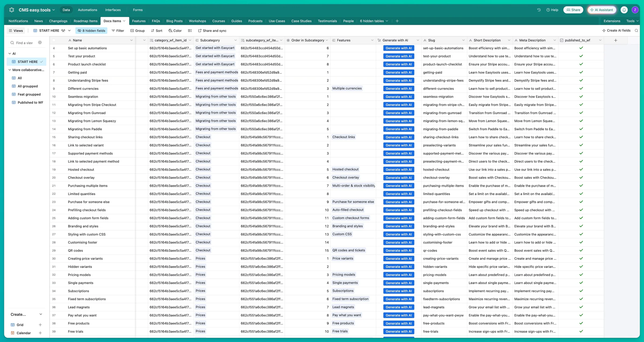
Task: Open notifications bell icon
Action: (624, 10)
